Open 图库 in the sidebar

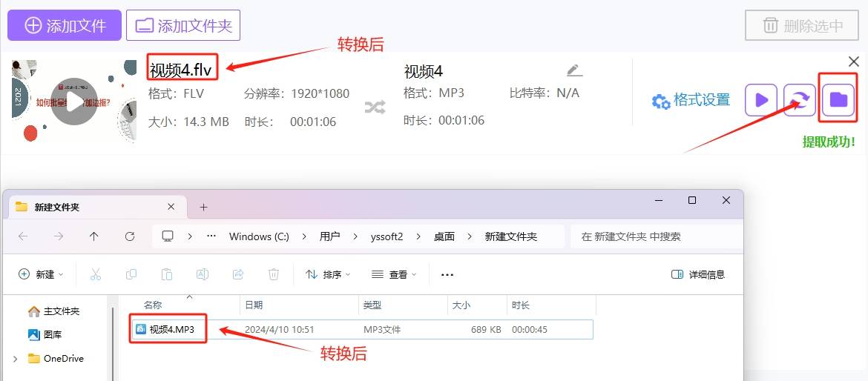[45, 334]
